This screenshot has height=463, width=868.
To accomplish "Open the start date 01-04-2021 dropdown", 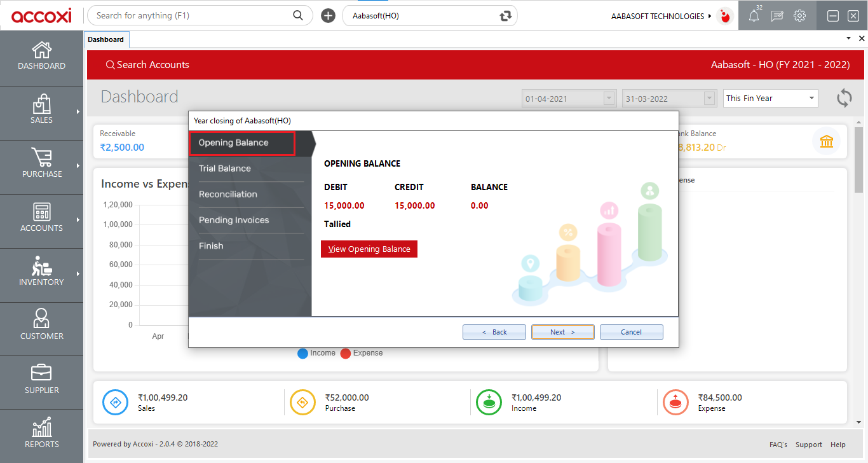I will [609, 99].
